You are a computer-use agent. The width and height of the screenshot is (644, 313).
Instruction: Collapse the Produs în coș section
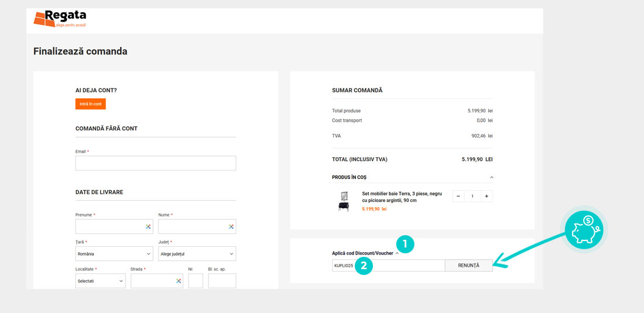tap(491, 177)
